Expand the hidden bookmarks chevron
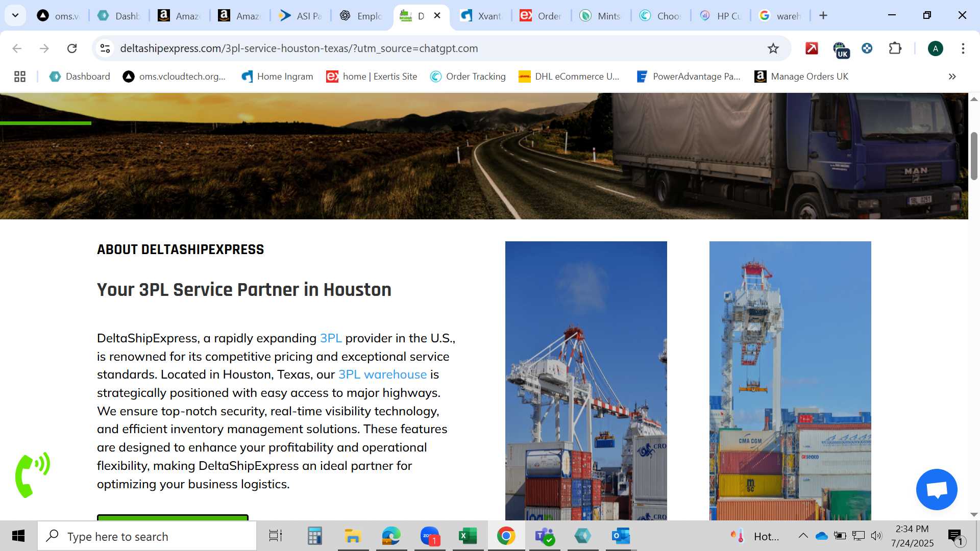 (952, 77)
